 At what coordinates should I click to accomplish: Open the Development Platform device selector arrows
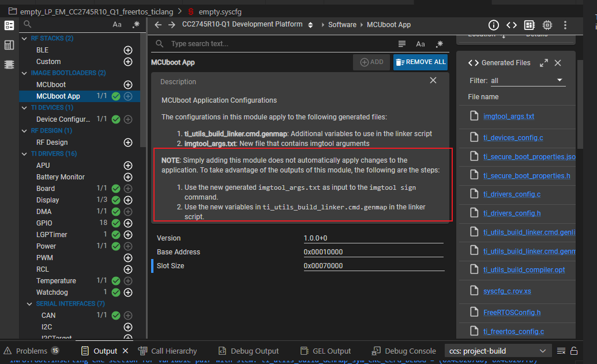click(x=310, y=25)
